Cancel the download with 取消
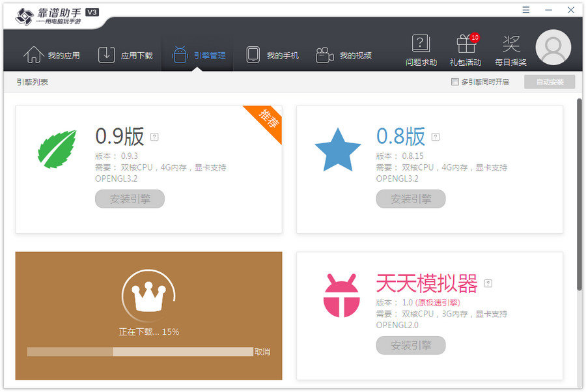The width and height of the screenshot is (586, 392). pyautogui.click(x=263, y=352)
